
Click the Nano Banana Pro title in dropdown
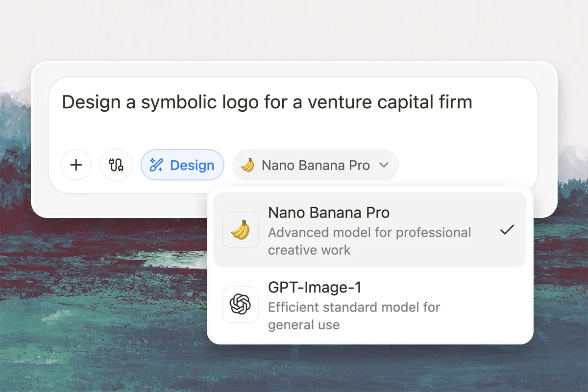(x=329, y=213)
